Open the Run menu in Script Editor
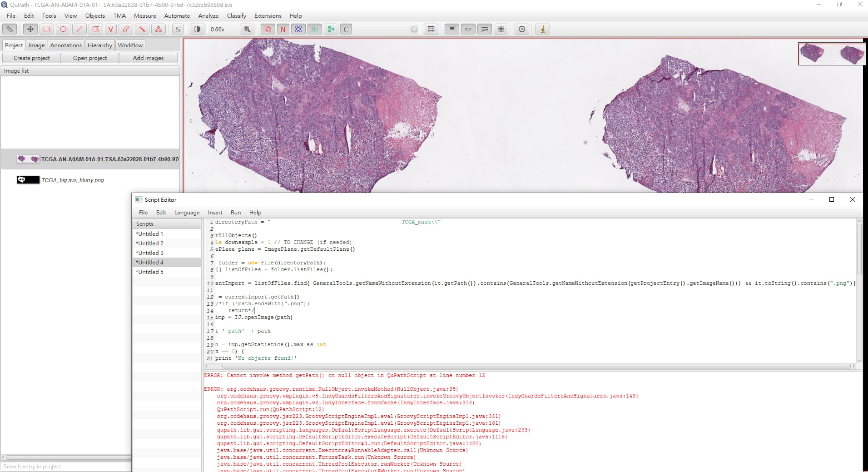868x472 pixels. [x=236, y=212]
